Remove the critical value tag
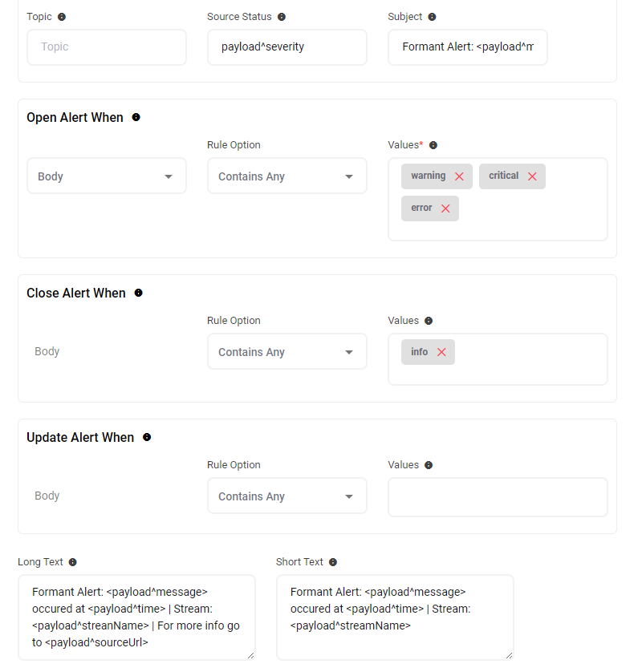The height and width of the screenshot is (672, 638). [x=532, y=176]
